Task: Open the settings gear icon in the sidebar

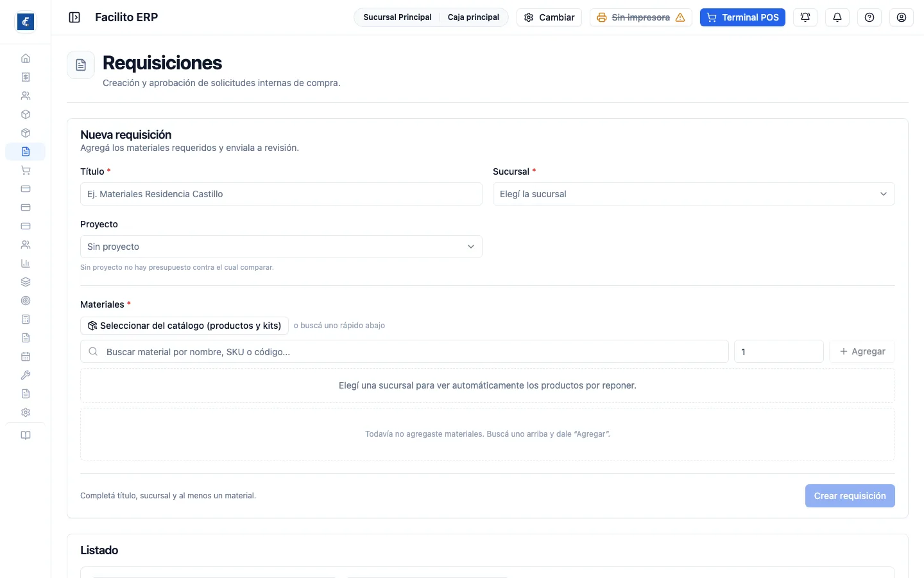Action: pyautogui.click(x=26, y=412)
